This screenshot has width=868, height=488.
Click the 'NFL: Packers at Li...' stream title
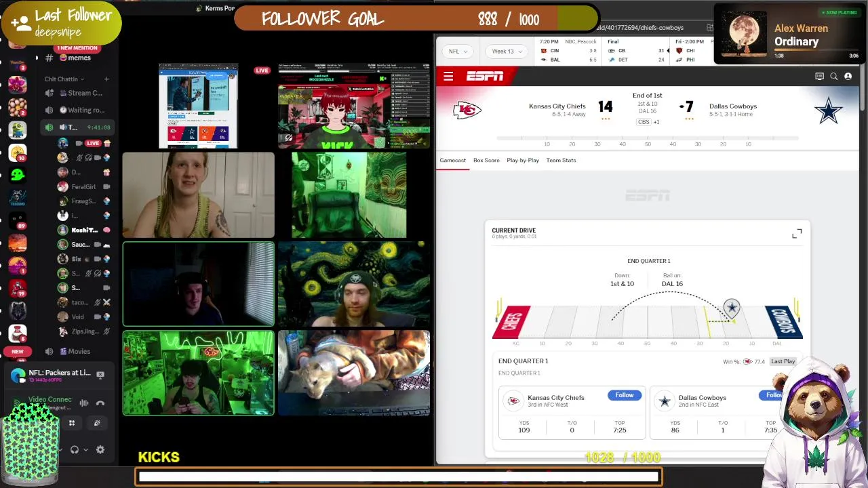[60, 373]
